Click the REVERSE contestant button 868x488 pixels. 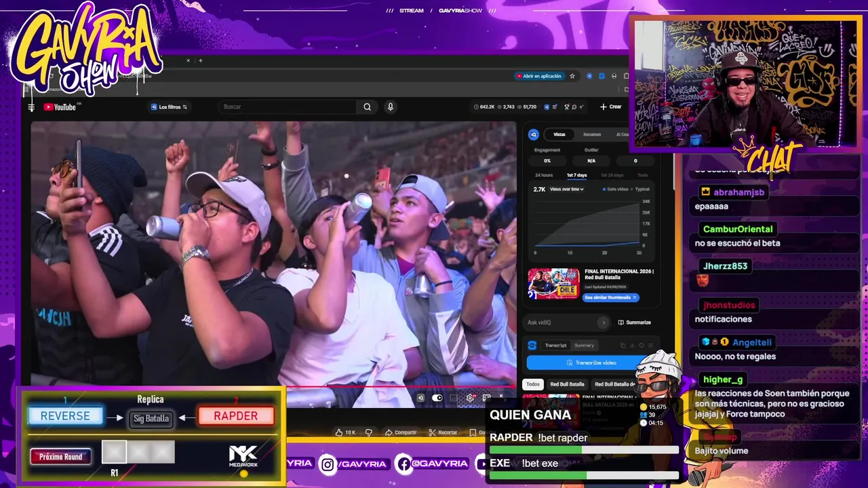pos(65,416)
